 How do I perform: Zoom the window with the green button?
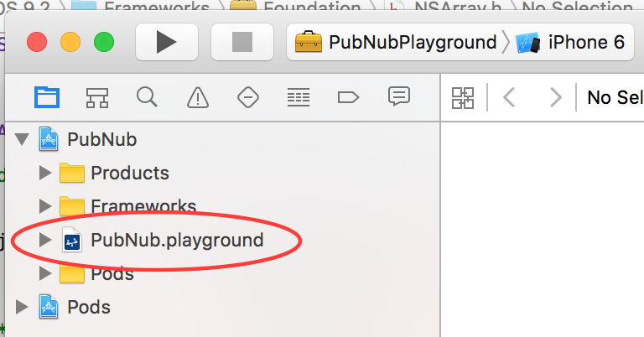click(104, 42)
